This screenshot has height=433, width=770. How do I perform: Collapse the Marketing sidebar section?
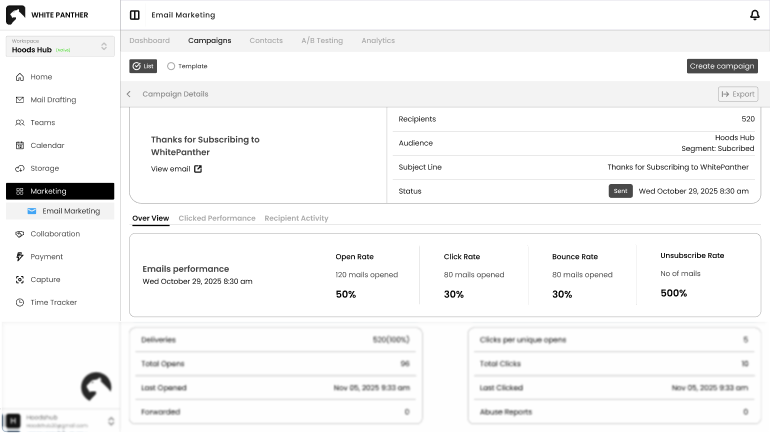pos(60,191)
